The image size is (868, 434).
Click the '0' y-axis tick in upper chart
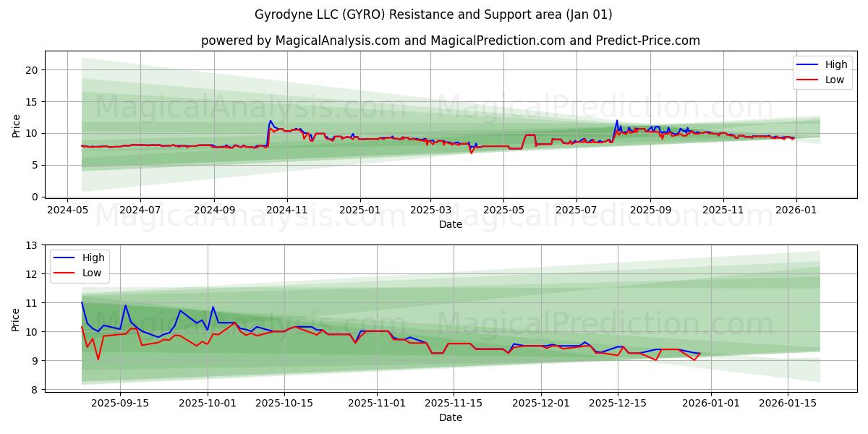pyautogui.click(x=34, y=197)
